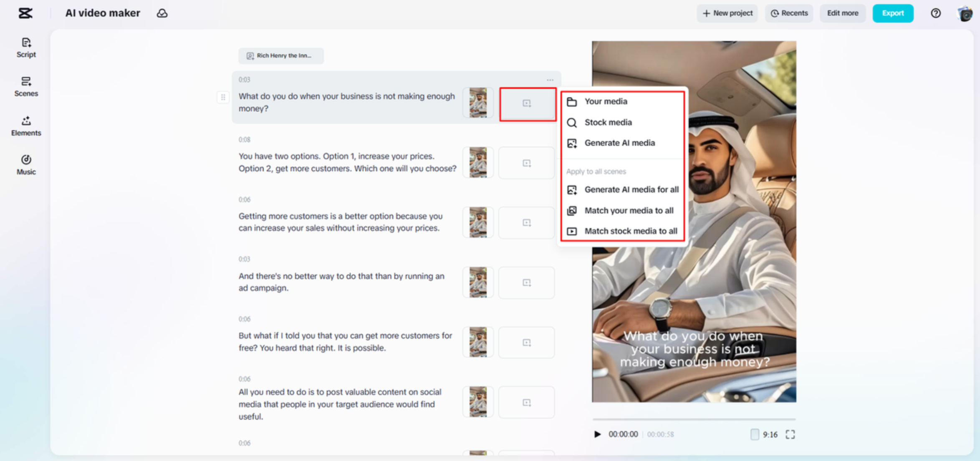Open the 9:16 aspect ratio selector

coord(764,434)
